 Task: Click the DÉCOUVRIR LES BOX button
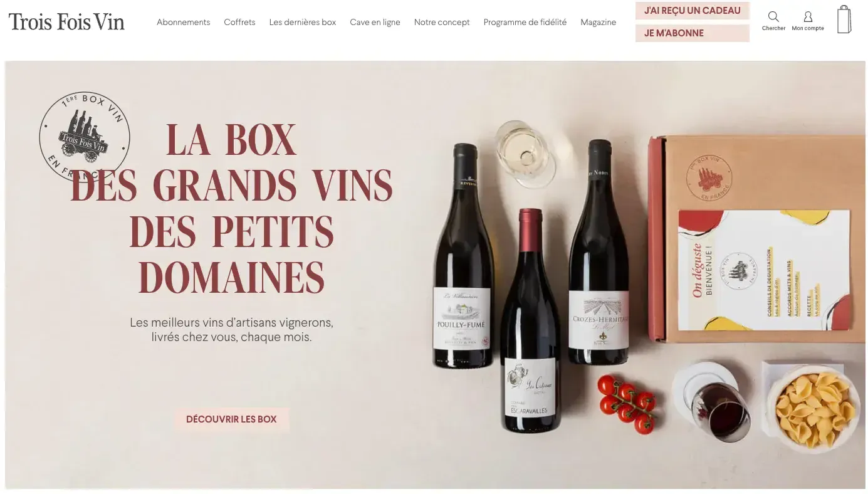[231, 419]
